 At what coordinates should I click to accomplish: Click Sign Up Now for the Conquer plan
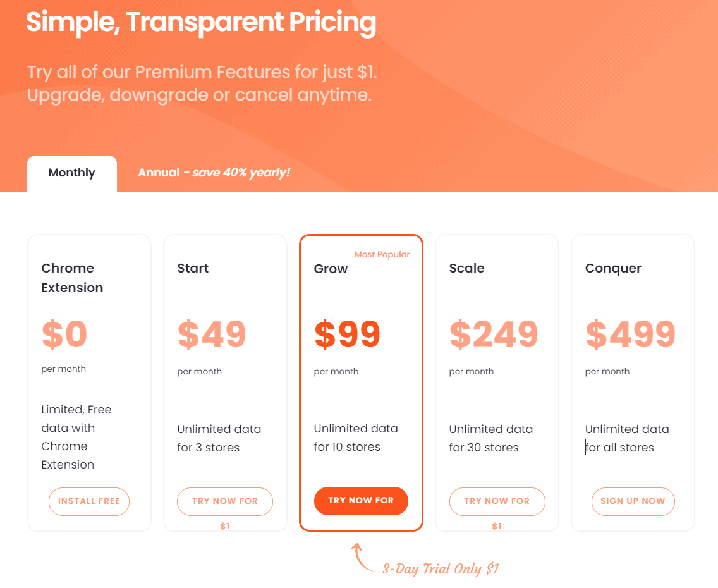tap(633, 501)
